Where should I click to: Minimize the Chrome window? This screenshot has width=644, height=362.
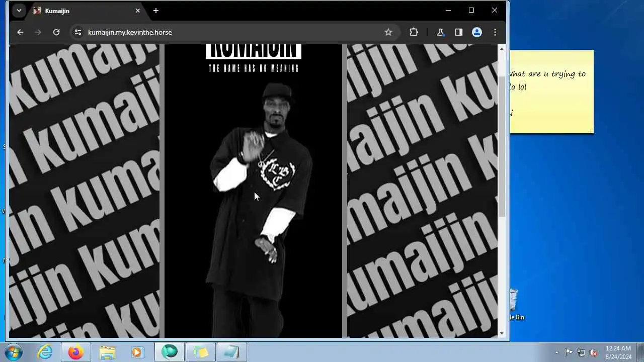(x=448, y=11)
